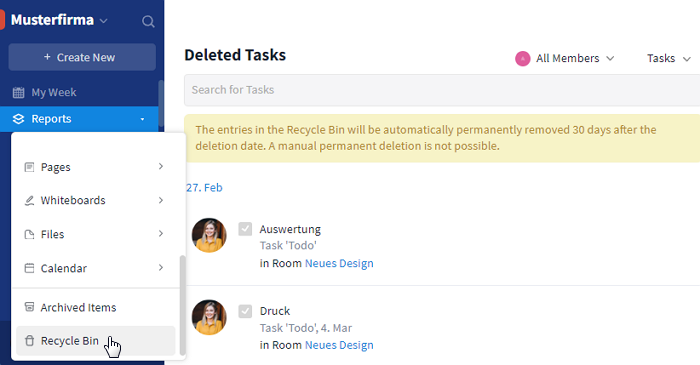700x365 pixels.
Task: Expand the Whiteboards submenu arrow
Action: (161, 200)
